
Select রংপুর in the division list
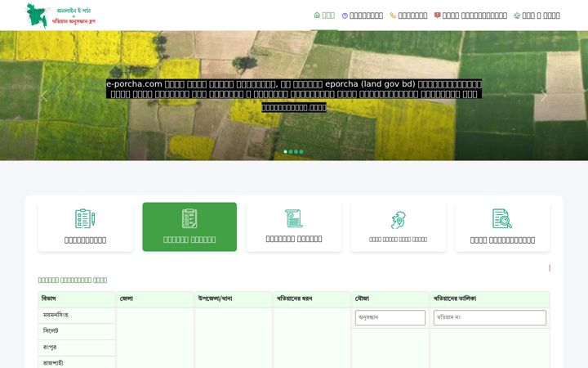pos(77,348)
